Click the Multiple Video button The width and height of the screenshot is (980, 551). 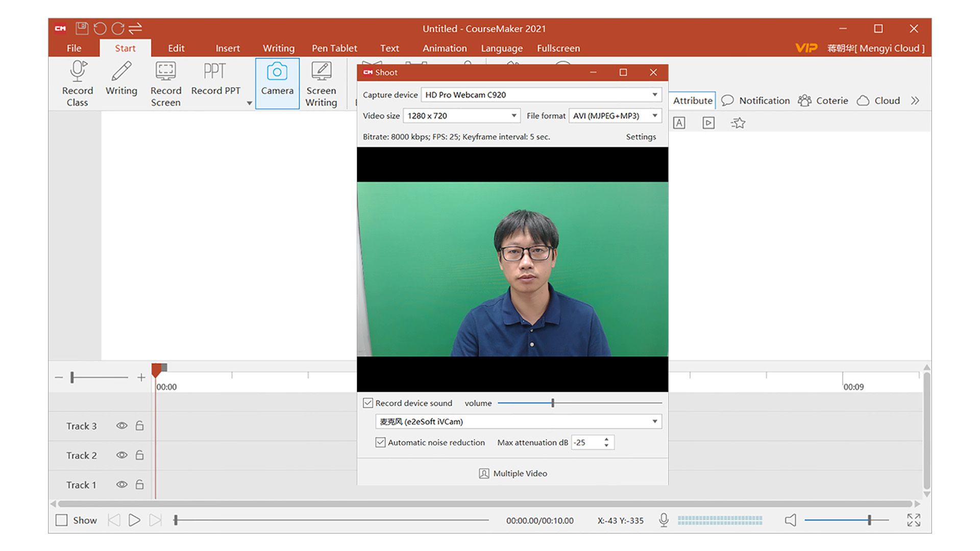[x=513, y=473]
